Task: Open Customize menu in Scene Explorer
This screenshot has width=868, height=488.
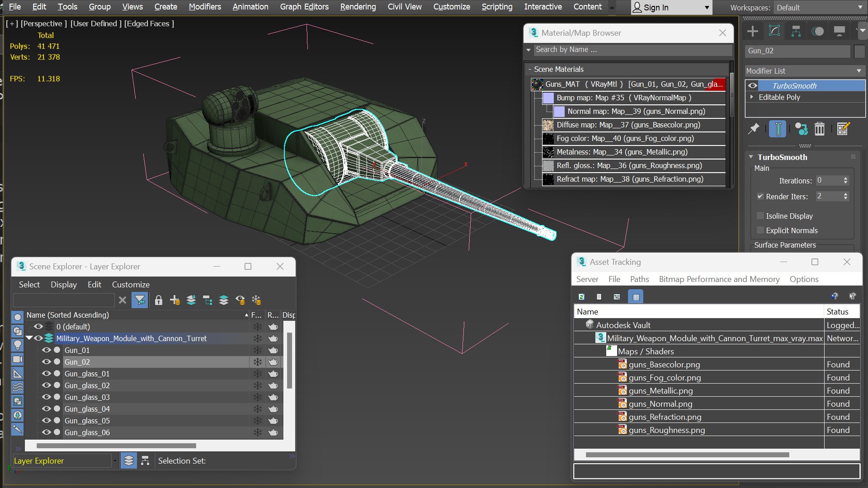Action: point(131,285)
